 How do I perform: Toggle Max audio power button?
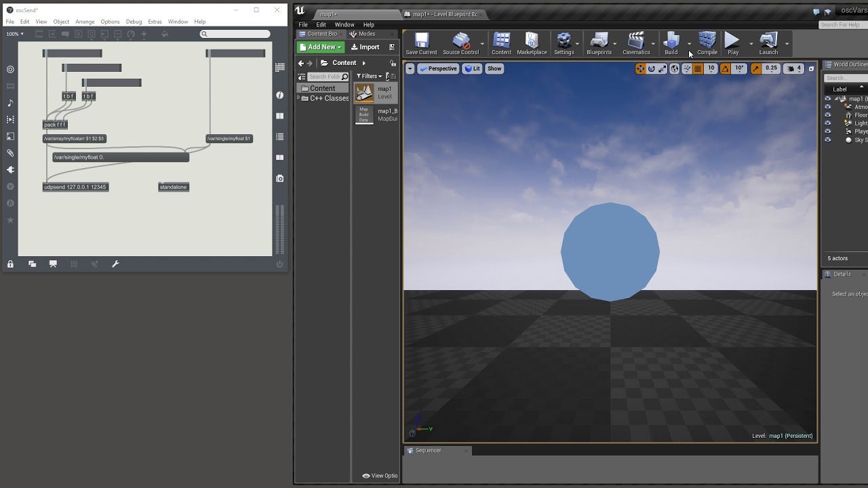pyautogui.click(x=279, y=264)
